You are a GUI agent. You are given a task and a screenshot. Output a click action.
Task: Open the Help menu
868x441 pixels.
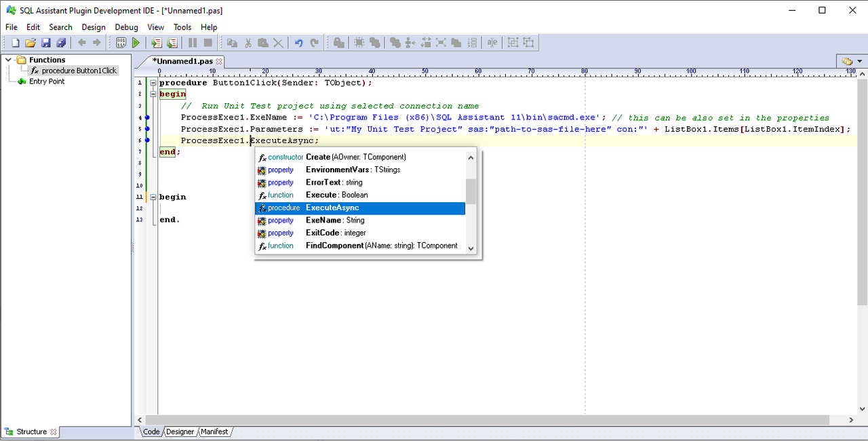click(209, 27)
